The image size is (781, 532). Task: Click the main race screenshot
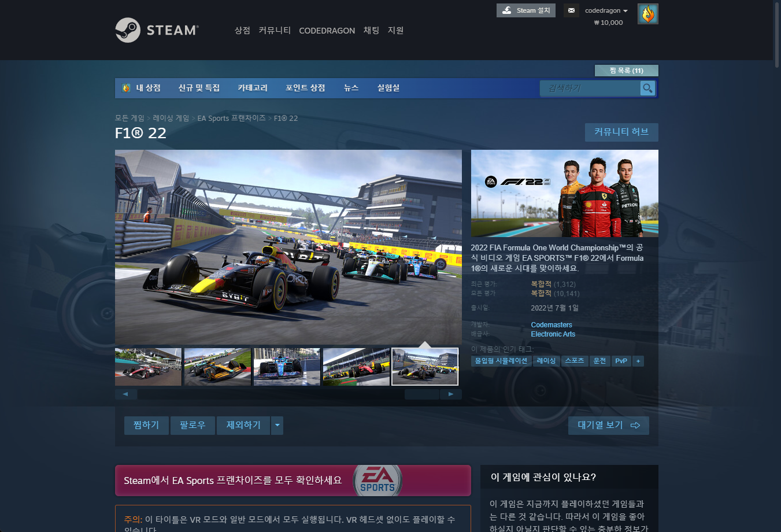[x=288, y=247]
